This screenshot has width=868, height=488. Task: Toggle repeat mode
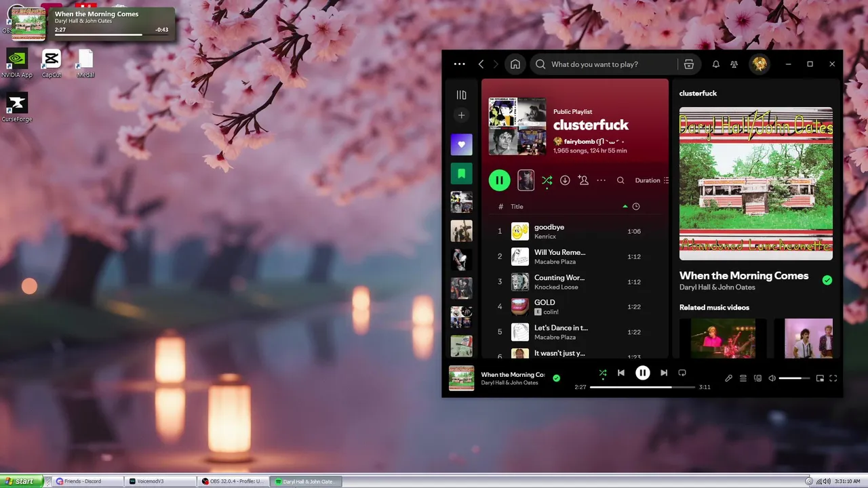(x=682, y=373)
